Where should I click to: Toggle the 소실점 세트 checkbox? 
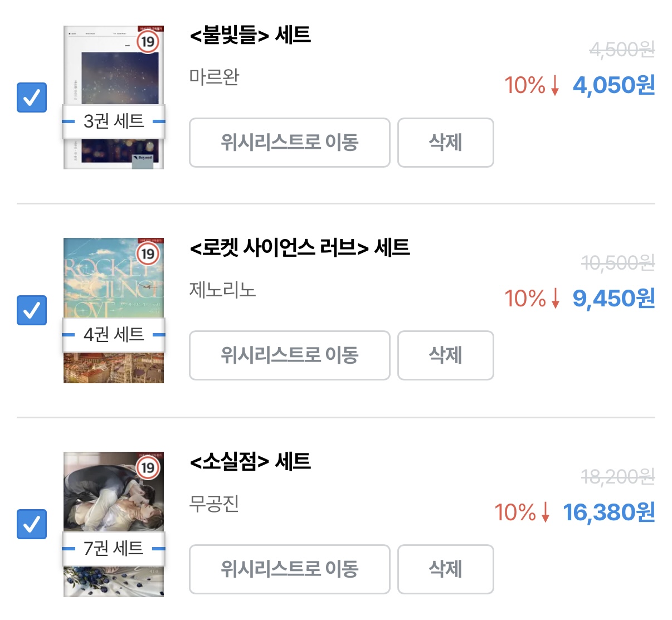pyautogui.click(x=32, y=524)
